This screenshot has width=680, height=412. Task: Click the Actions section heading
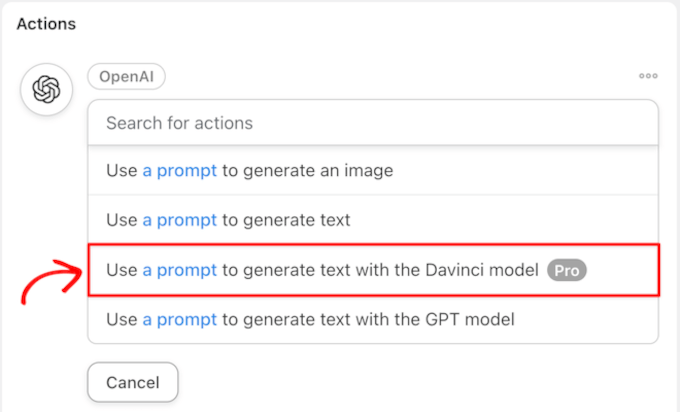(x=46, y=22)
